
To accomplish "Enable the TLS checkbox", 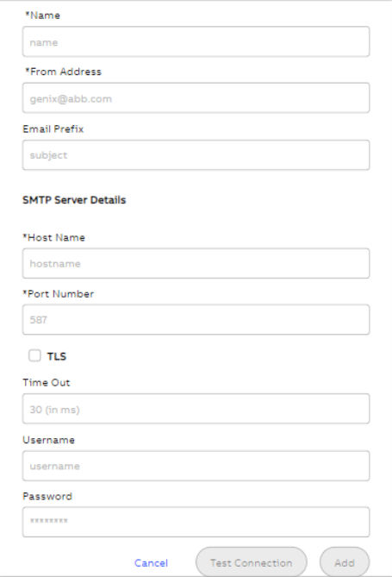I will pos(34,356).
